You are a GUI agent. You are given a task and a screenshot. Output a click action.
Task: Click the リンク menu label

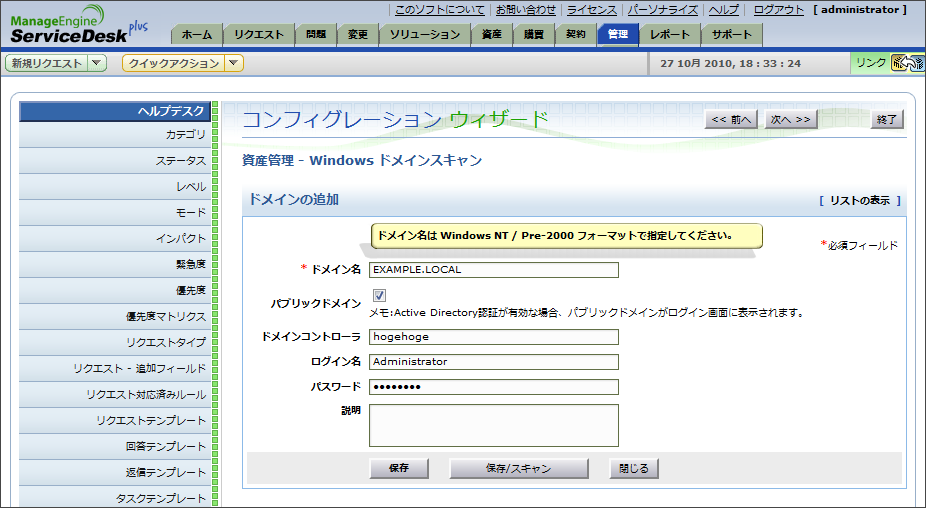(871, 63)
